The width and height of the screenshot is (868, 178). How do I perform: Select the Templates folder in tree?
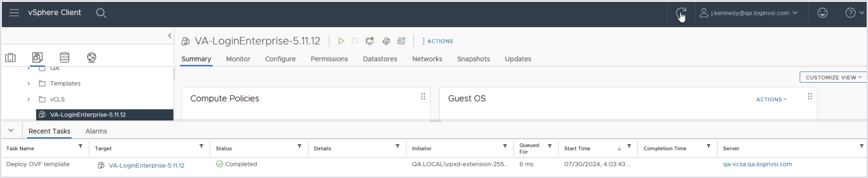click(x=65, y=84)
